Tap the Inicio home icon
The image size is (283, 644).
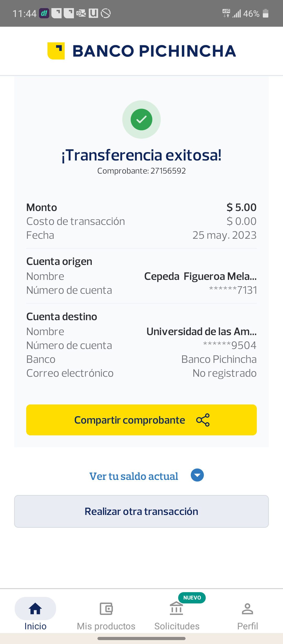click(35, 608)
